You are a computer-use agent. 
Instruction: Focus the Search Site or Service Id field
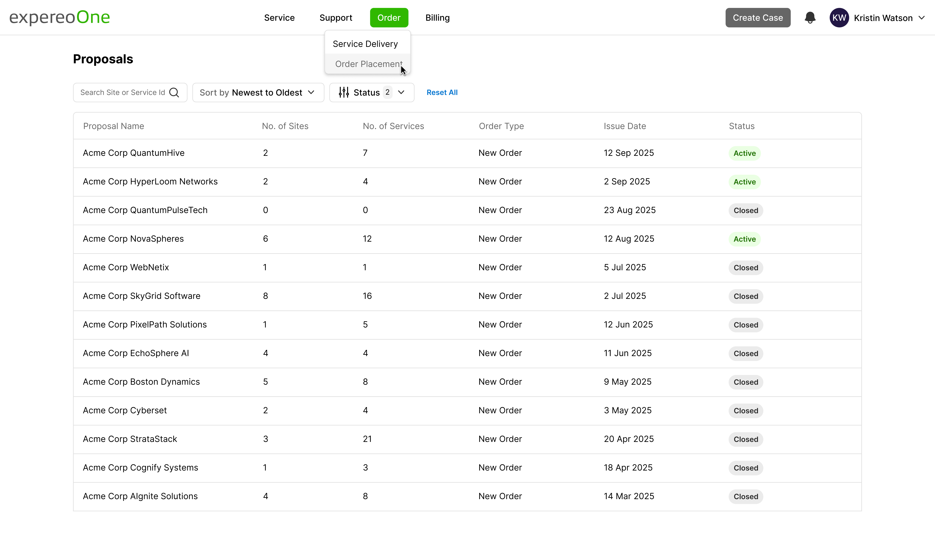pos(123,93)
